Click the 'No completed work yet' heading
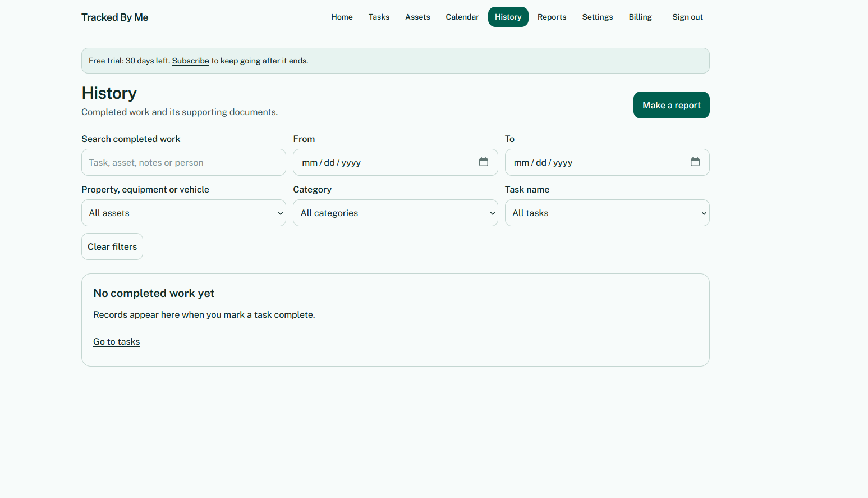868x498 pixels. [154, 293]
